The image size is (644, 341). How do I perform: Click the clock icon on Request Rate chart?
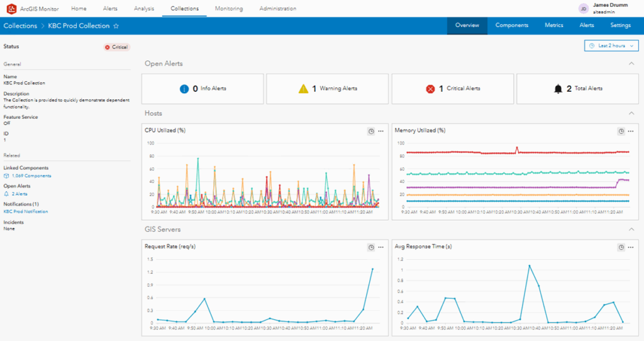pyautogui.click(x=371, y=247)
